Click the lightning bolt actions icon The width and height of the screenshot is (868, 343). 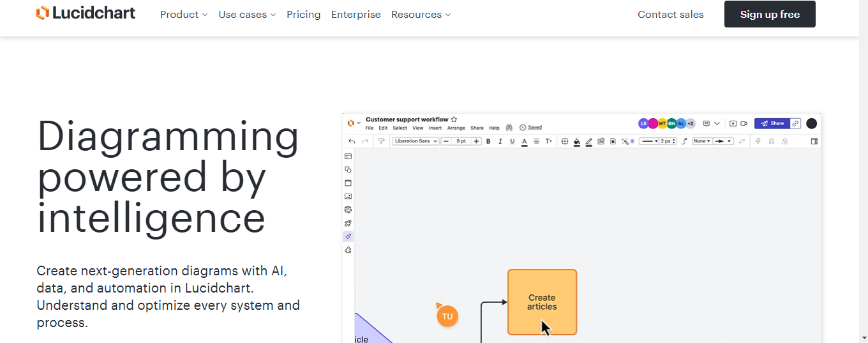tap(758, 141)
